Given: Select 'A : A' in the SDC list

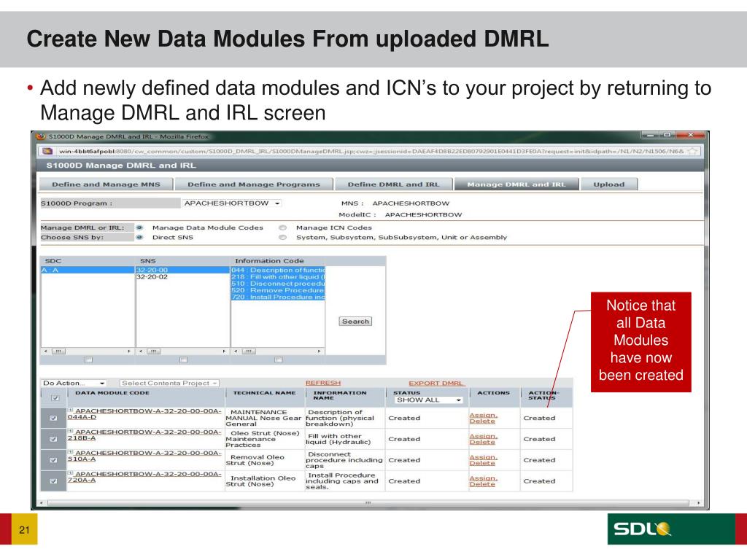Looking at the screenshot, I should 88,270.
